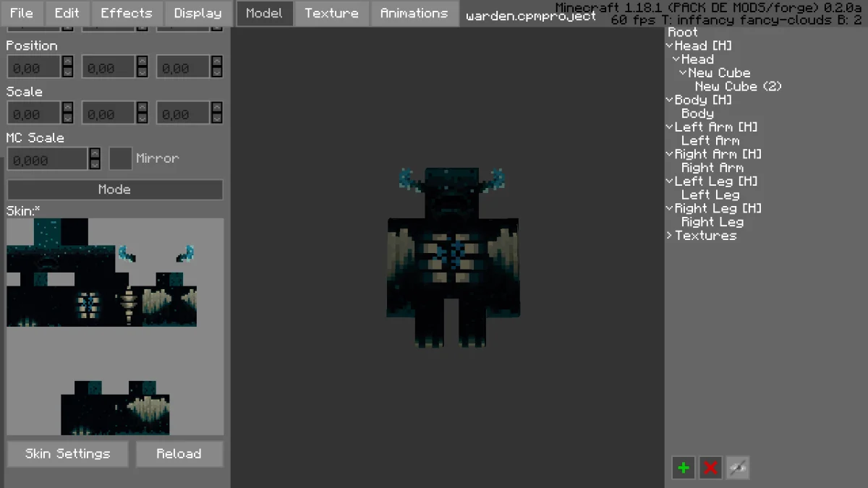The height and width of the screenshot is (488, 868).
Task: Select the Textures tree item label
Action: pyautogui.click(x=705, y=236)
